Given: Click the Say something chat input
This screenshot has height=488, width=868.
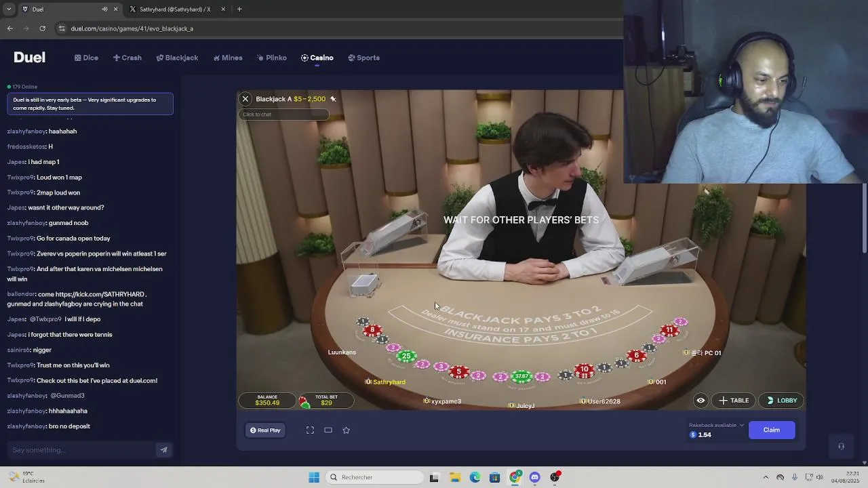Looking at the screenshot, I should click(81, 450).
